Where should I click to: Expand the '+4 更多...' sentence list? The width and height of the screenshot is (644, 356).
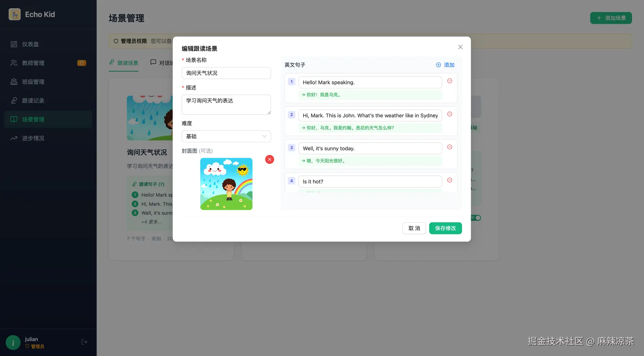pyautogui.click(x=151, y=222)
